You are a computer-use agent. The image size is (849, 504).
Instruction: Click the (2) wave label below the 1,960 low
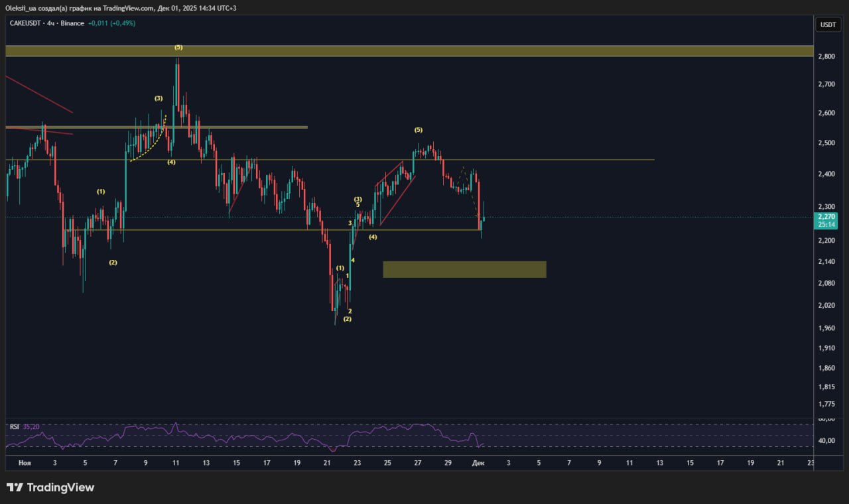[x=347, y=319]
